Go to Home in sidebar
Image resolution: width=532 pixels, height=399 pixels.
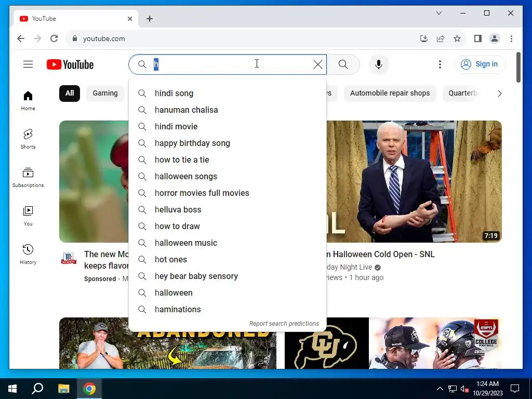pos(28,101)
